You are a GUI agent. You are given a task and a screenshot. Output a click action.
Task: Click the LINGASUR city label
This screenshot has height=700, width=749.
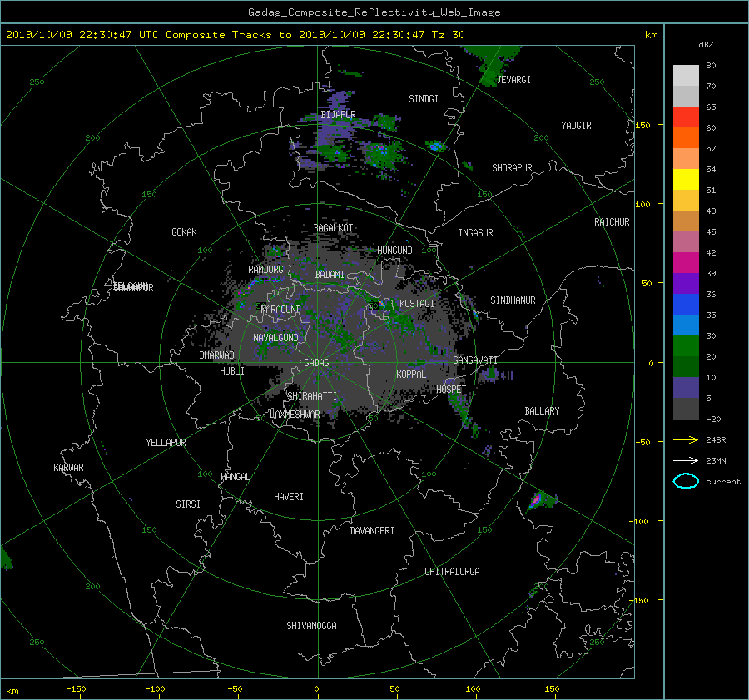point(473,233)
